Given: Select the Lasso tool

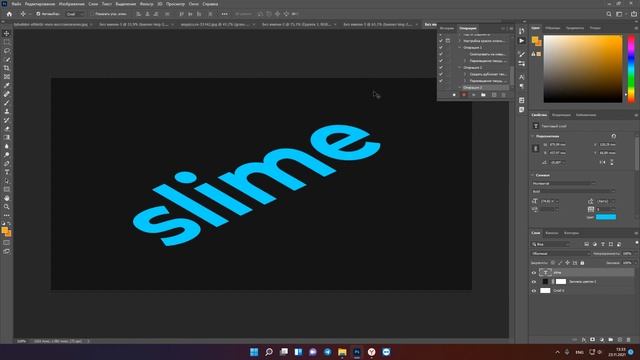Looking at the screenshot, I should tap(7, 51).
